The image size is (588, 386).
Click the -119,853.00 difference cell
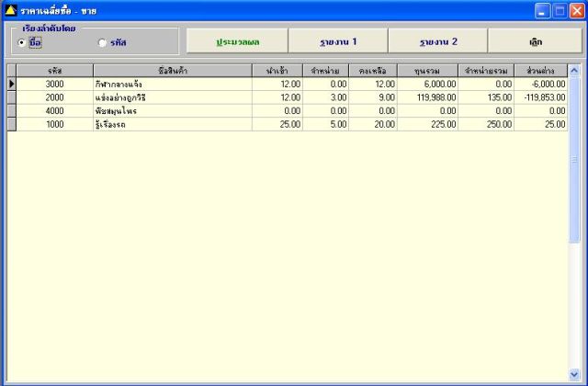(x=541, y=97)
